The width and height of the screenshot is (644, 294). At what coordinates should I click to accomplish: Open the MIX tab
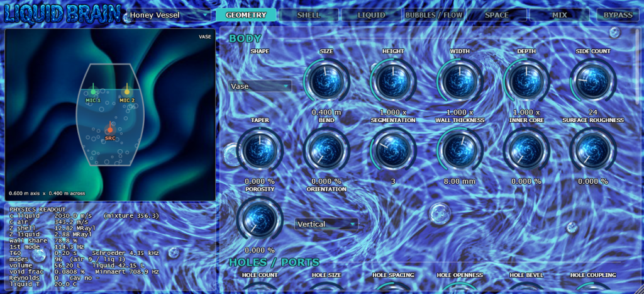[559, 15]
